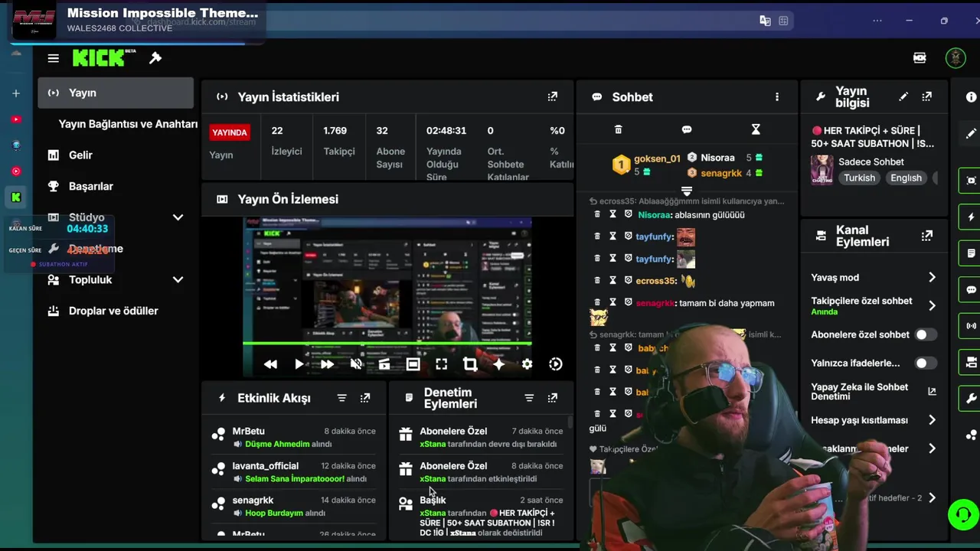Enter fullscreen in the preview player
This screenshot has width=980, height=551.
point(442,364)
